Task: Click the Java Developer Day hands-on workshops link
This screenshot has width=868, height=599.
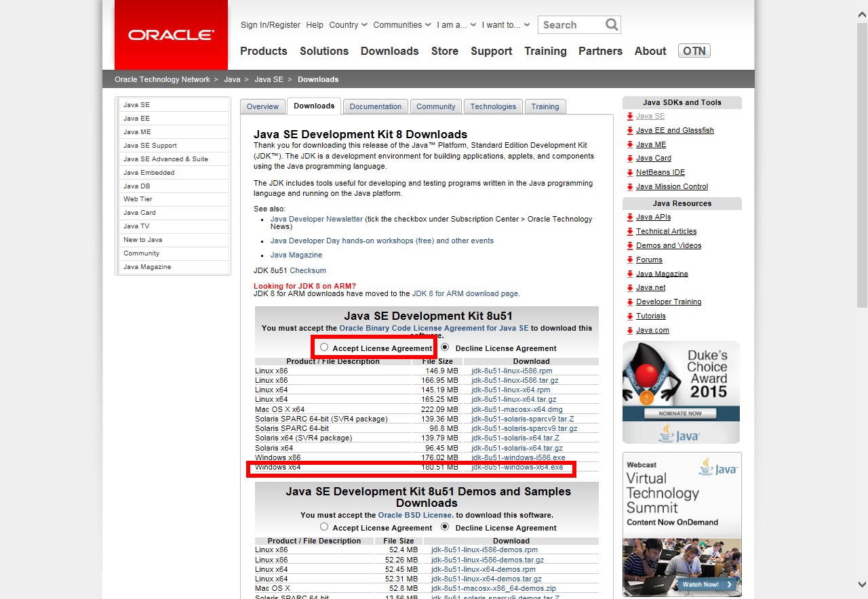Action: point(382,241)
